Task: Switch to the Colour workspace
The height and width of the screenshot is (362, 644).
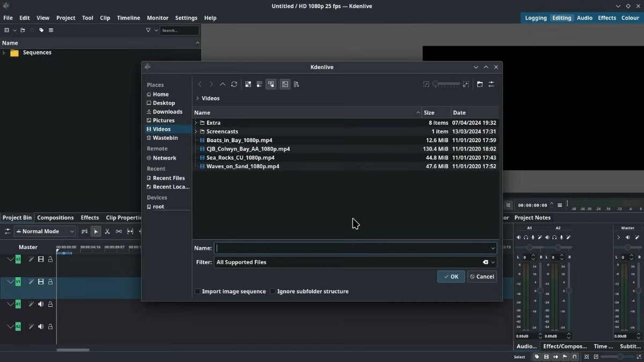Action: (630, 18)
